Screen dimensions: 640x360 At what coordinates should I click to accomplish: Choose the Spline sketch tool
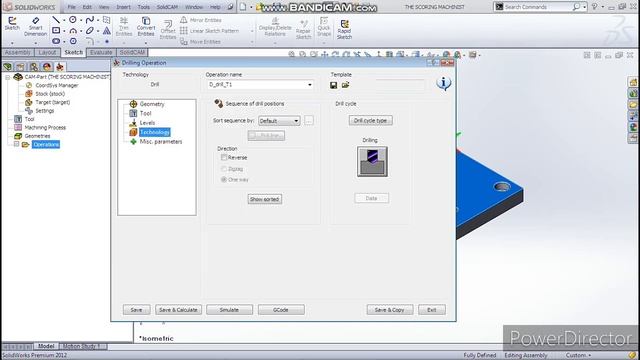(90, 20)
